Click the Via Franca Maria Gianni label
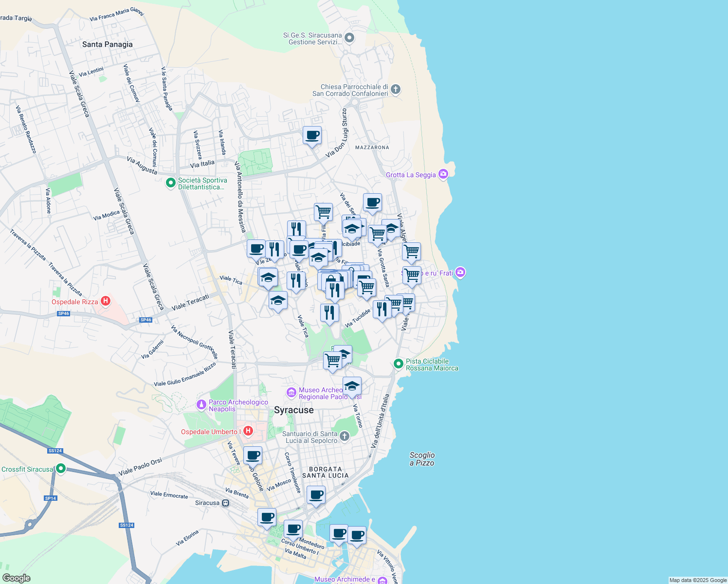 [x=117, y=14]
